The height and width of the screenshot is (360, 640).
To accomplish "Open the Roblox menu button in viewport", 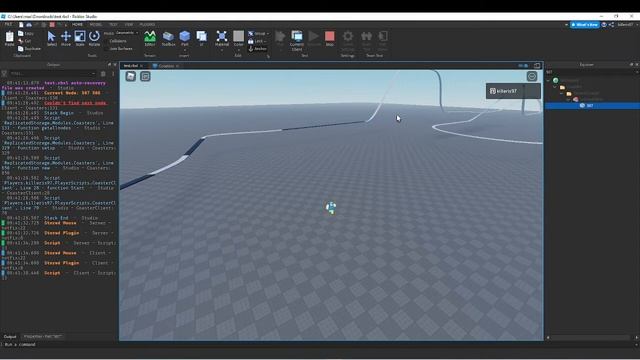I will coord(131,76).
